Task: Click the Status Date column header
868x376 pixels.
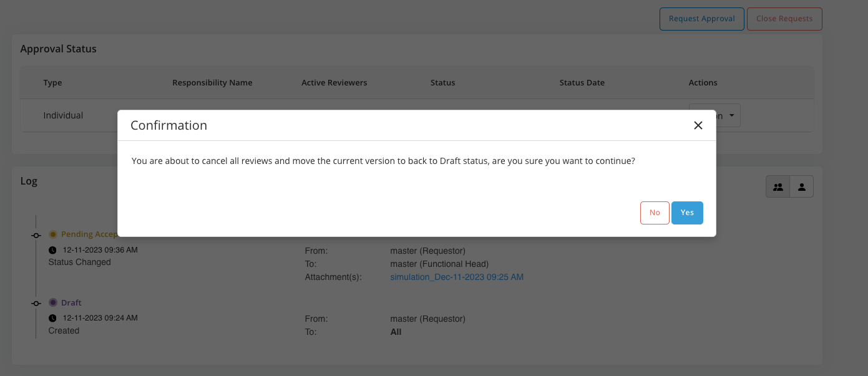Action: click(x=582, y=82)
